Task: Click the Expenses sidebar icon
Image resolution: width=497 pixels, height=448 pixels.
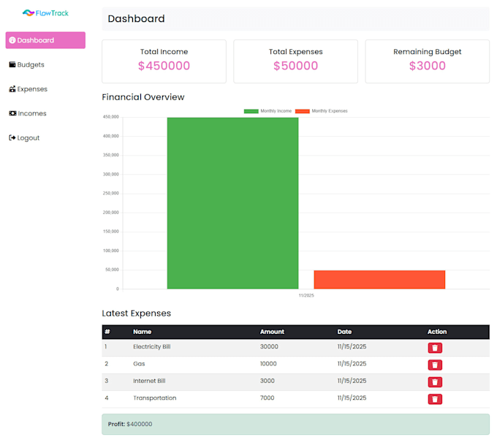Action: pos(12,89)
